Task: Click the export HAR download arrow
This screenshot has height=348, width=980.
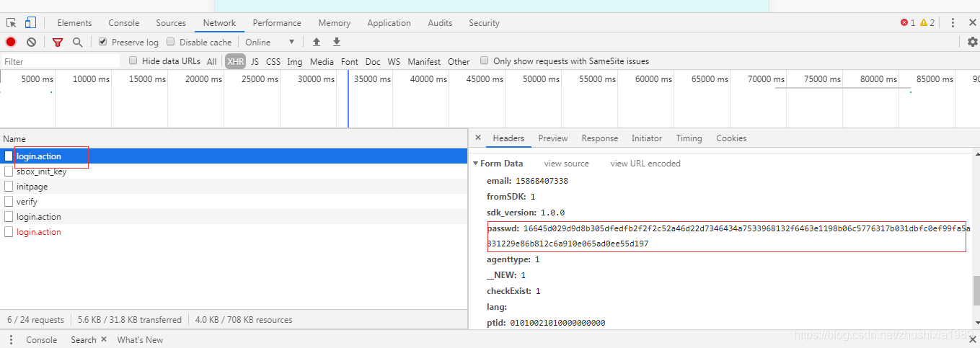Action: point(337,43)
